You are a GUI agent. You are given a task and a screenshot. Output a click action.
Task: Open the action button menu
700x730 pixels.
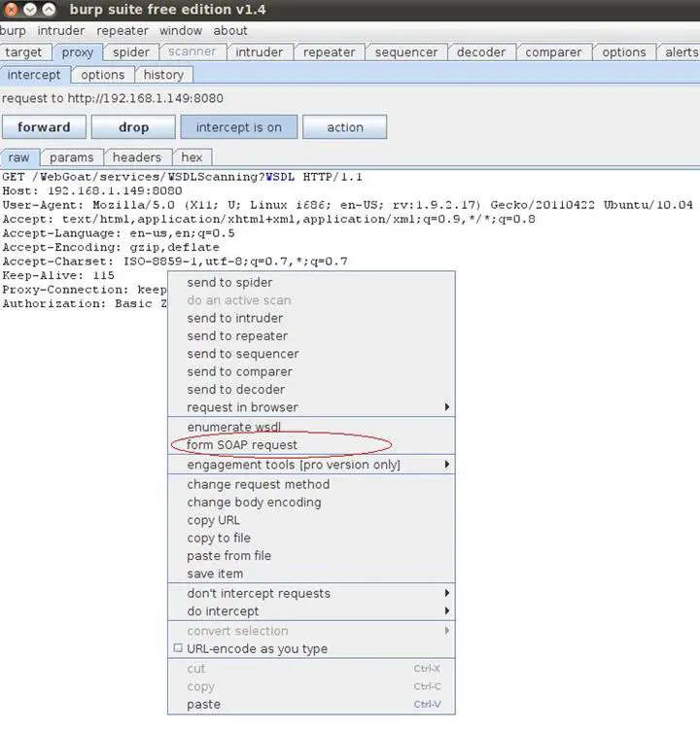344,127
